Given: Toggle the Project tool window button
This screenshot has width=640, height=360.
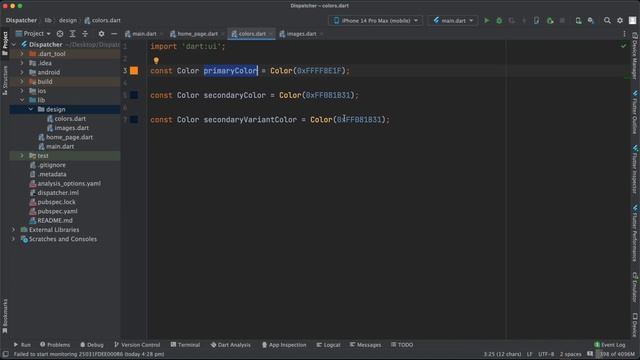Looking at the screenshot, I should point(5,44).
